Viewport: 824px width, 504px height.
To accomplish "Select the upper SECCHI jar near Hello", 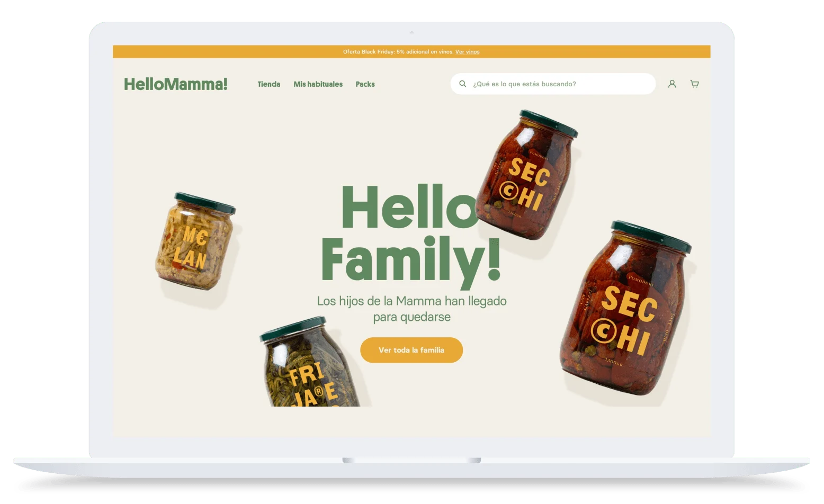I will [x=526, y=175].
